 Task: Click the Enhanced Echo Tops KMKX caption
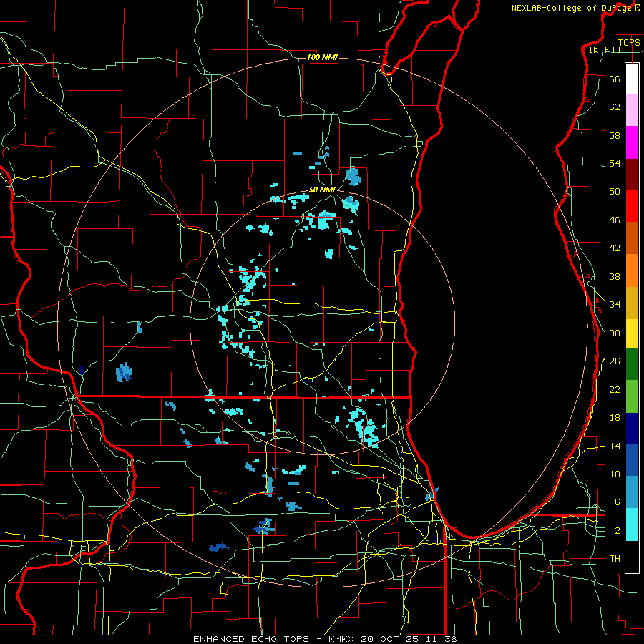point(324,639)
